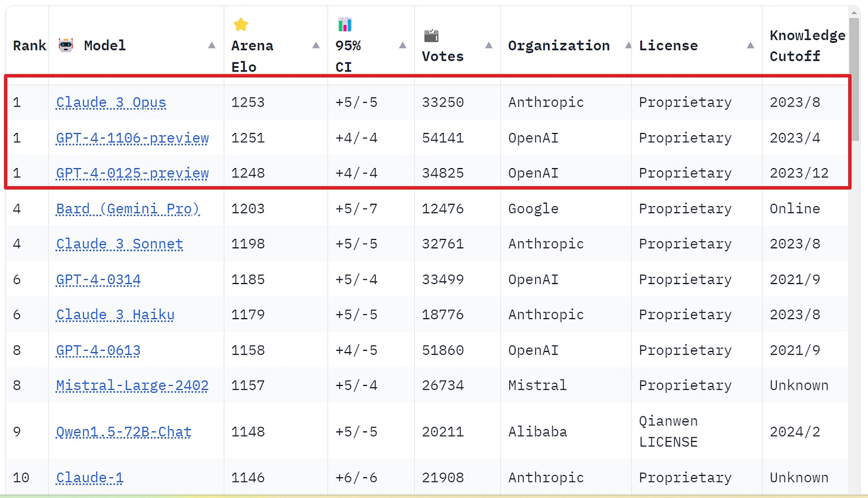Click the +5/-7 confidence interval cell
The width and height of the screenshot is (868, 498).
(x=356, y=209)
